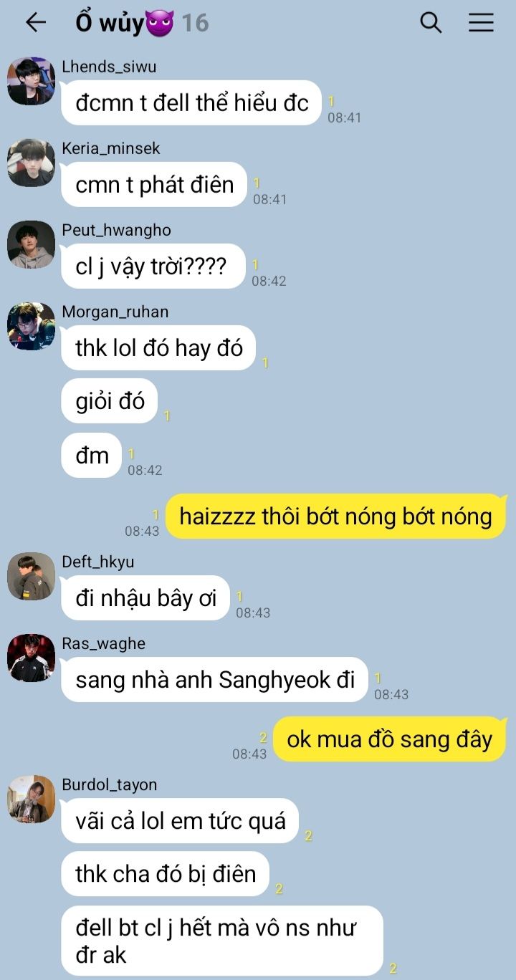This screenshot has width=516, height=980.
Task: Tap Ras_waghe's avatar
Action: pos(31,658)
